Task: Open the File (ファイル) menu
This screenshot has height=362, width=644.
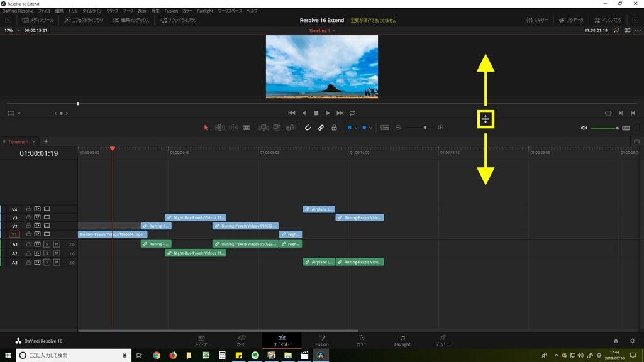Action: (x=44, y=11)
